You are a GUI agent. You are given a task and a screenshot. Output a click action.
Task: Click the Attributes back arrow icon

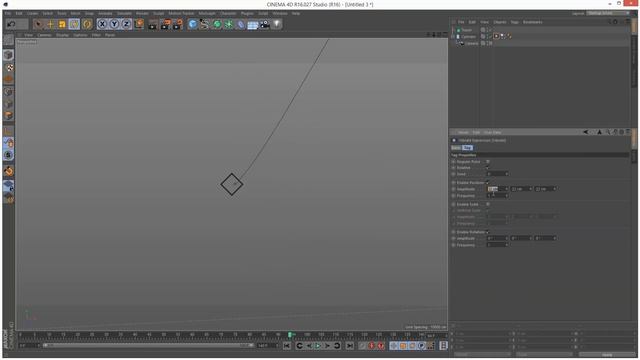pyautogui.click(x=586, y=132)
